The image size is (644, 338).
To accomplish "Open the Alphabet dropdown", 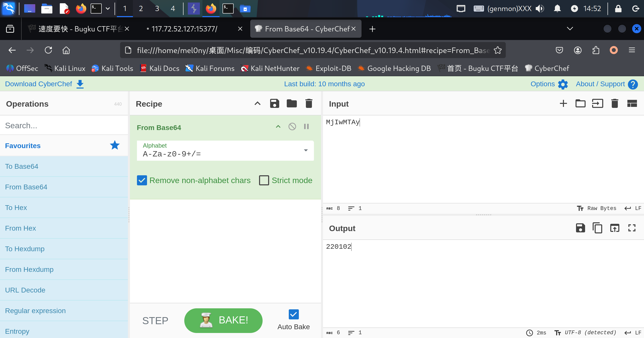I will point(306,150).
